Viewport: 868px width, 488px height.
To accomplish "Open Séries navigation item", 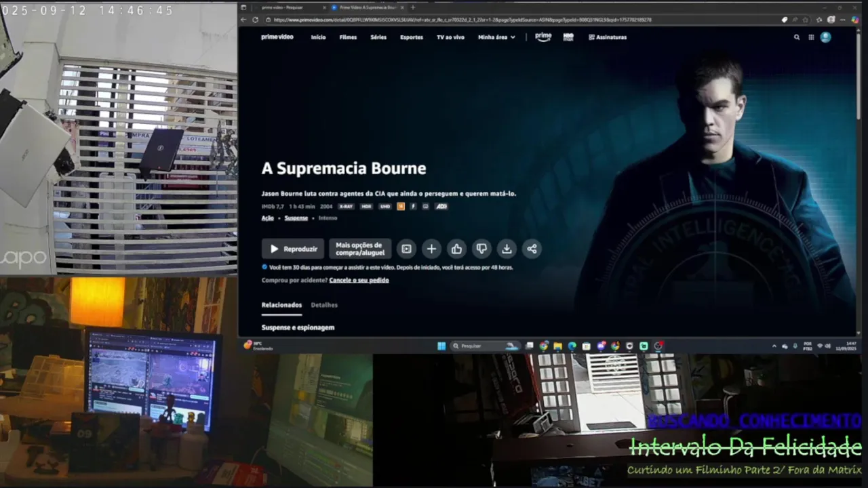I will 378,37.
